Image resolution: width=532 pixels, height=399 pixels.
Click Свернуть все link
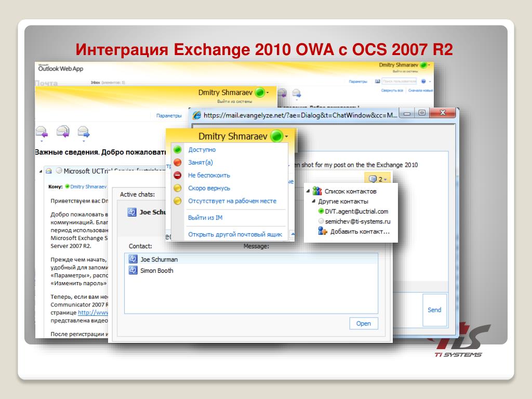[x=392, y=90]
